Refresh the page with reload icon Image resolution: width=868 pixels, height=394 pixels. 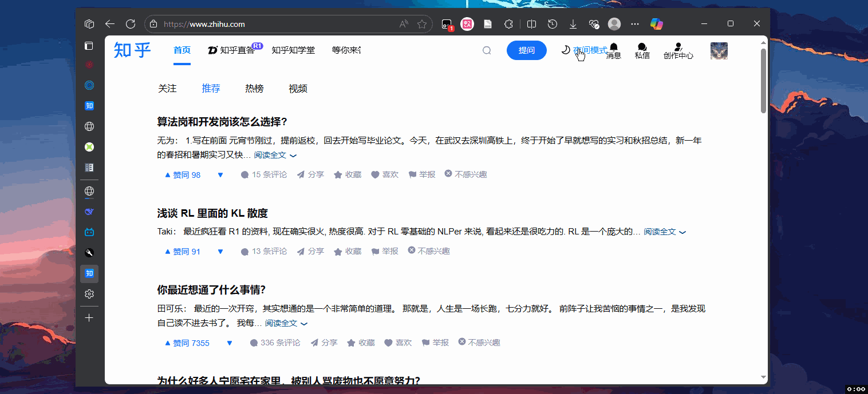click(x=131, y=24)
